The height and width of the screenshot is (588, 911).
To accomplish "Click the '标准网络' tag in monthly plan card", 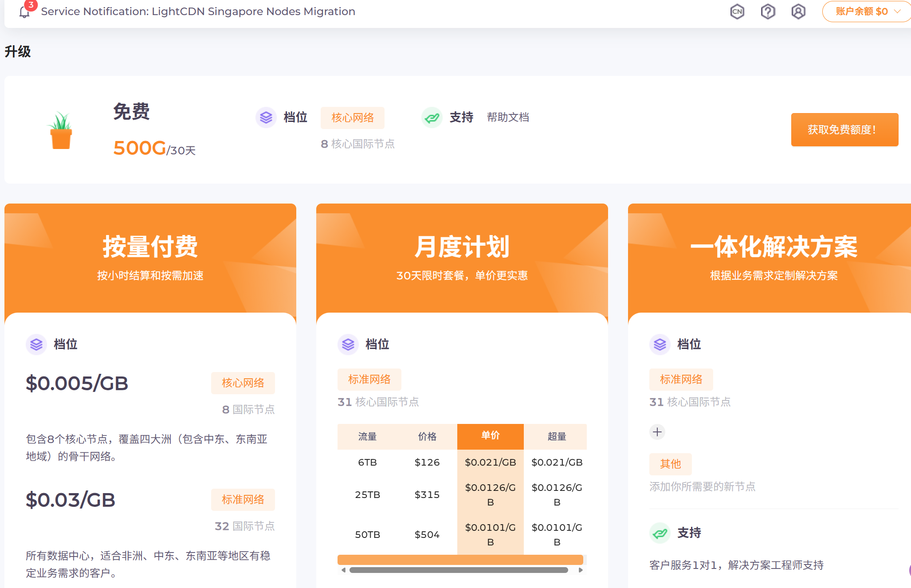I will click(x=369, y=380).
